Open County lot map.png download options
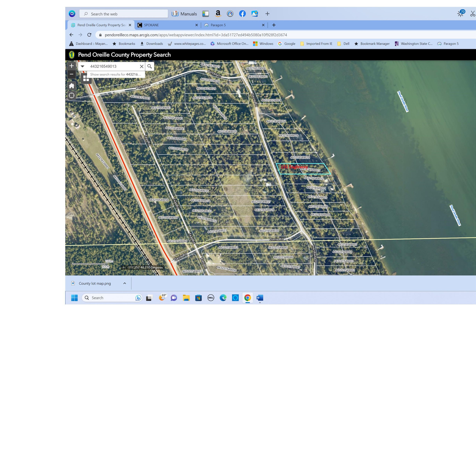This screenshot has height=450, width=476. coord(125,283)
